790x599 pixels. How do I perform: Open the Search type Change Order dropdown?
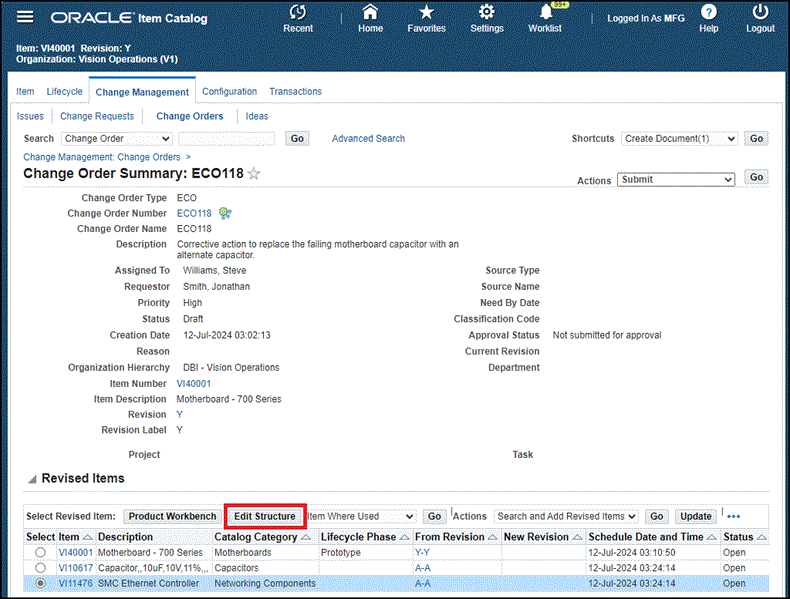click(117, 139)
